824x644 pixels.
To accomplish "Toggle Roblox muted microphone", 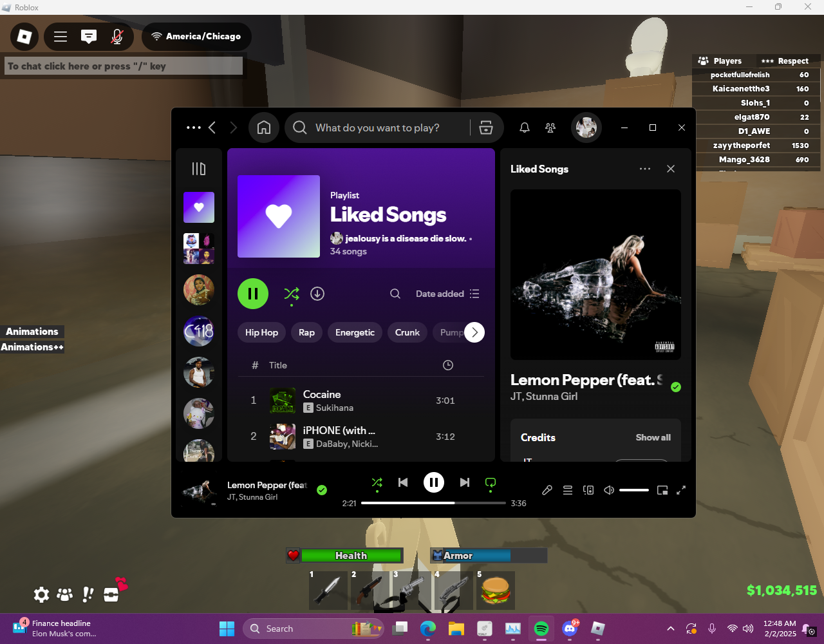I will [117, 37].
